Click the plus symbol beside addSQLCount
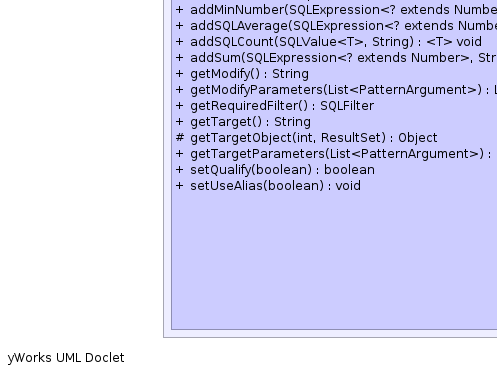The height and width of the screenshot is (375, 497). pos(180,42)
